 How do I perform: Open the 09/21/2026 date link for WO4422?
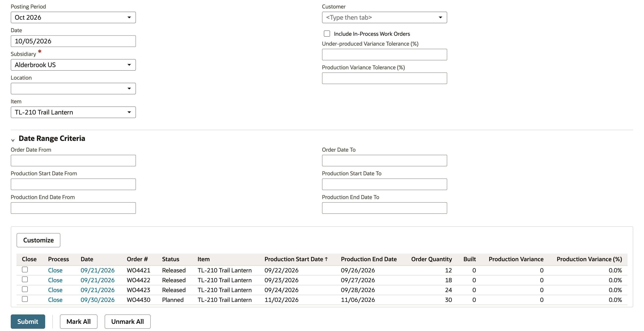tap(97, 280)
